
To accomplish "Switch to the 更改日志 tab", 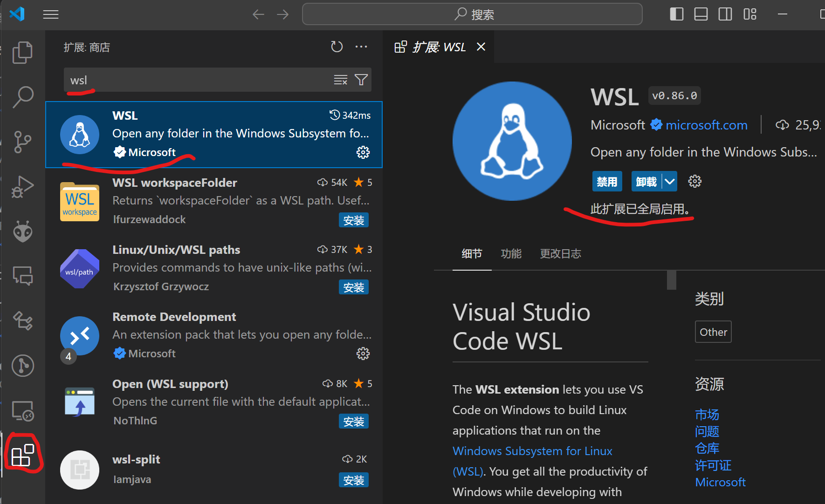I will (x=560, y=254).
